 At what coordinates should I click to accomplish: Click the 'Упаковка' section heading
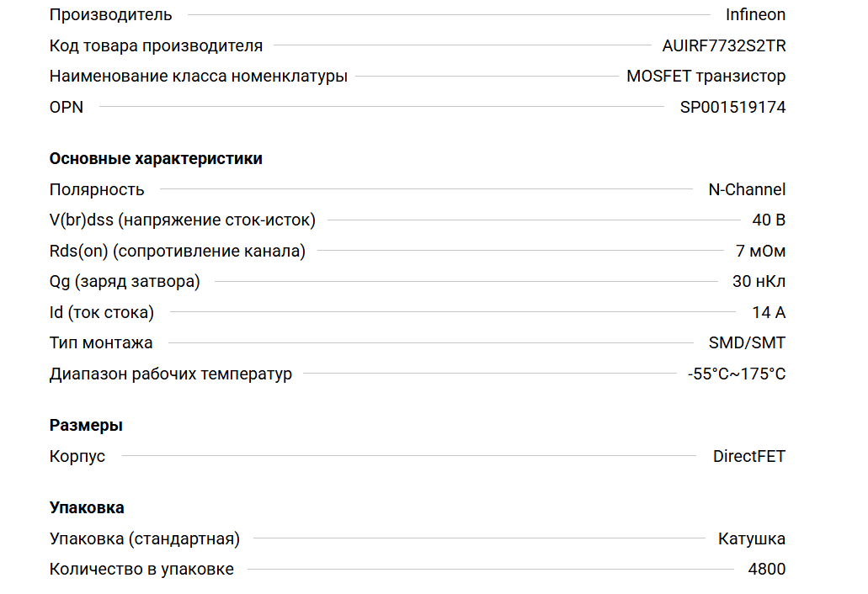(87, 507)
